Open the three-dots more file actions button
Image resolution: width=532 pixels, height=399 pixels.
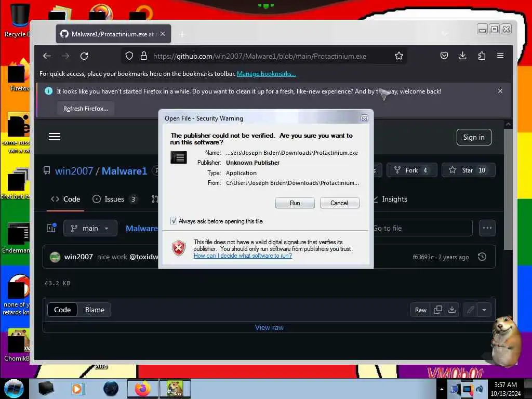(x=487, y=228)
